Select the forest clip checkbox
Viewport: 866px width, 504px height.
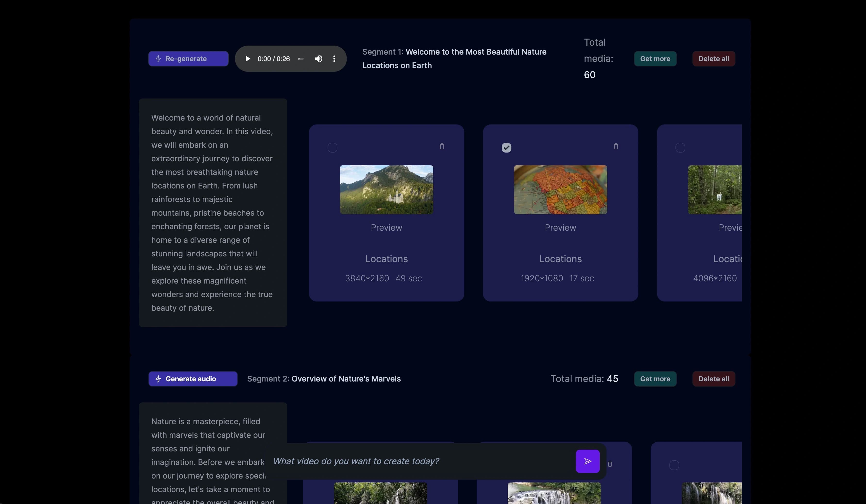coord(680,148)
